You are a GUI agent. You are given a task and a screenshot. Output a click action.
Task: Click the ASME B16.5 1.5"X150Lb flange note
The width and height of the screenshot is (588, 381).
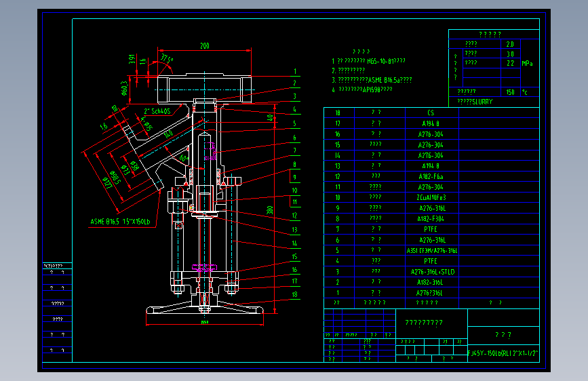pyautogui.click(x=120, y=222)
